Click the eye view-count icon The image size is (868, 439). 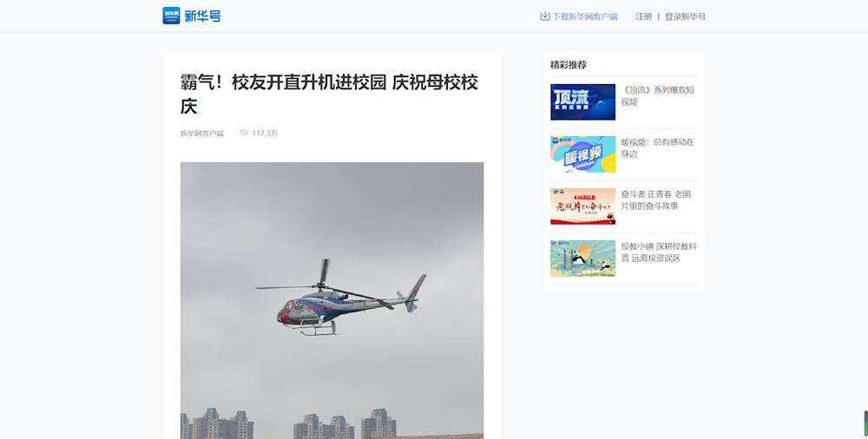pyautogui.click(x=244, y=133)
